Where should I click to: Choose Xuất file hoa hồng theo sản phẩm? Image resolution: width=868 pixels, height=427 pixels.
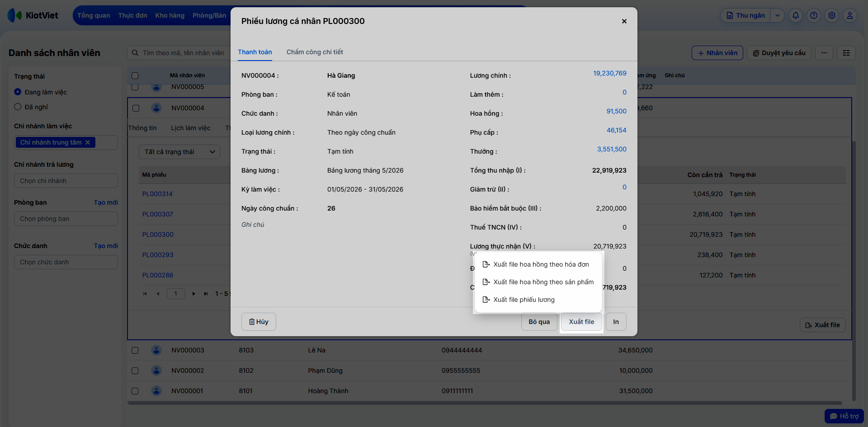[538, 282]
